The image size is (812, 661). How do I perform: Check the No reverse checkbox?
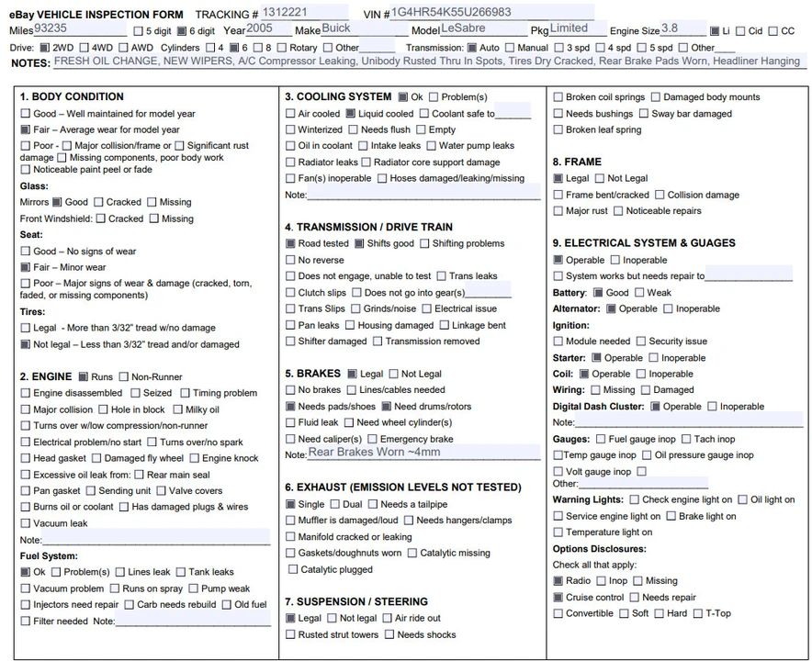coord(290,260)
